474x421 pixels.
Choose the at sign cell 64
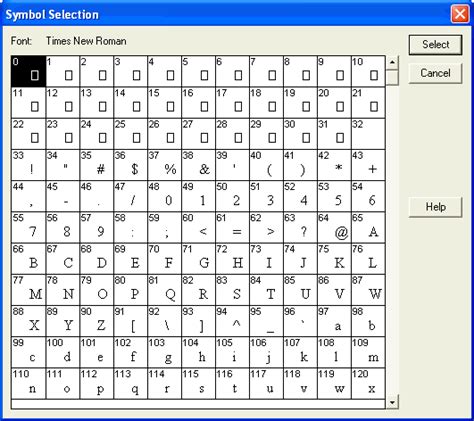[334, 227]
